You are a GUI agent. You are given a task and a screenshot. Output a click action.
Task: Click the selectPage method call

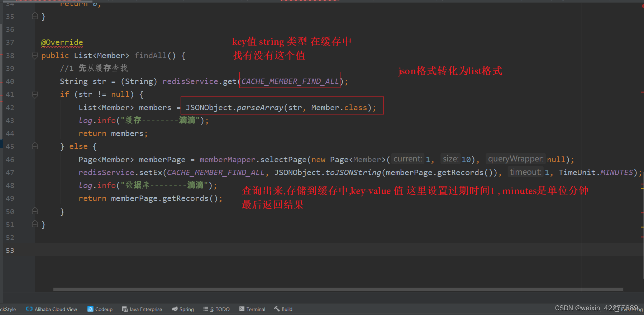[x=283, y=160]
